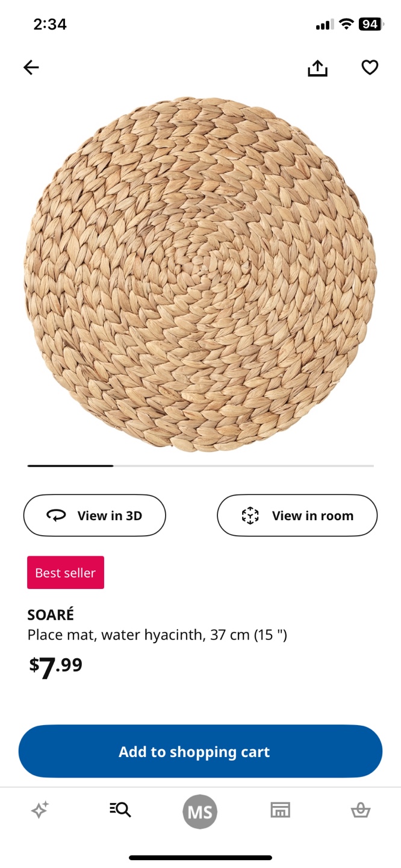This screenshot has height=868, width=401.
Task: Open the MS profile avatar
Action: click(x=200, y=812)
